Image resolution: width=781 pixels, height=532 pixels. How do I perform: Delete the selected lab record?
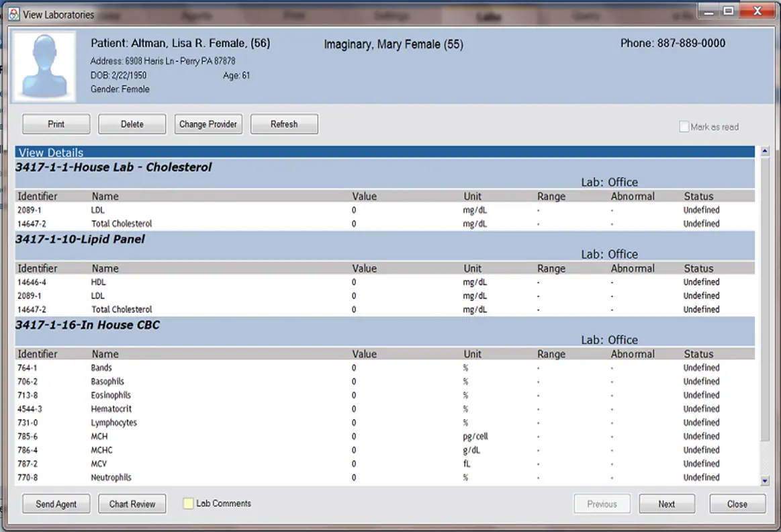tap(132, 124)
